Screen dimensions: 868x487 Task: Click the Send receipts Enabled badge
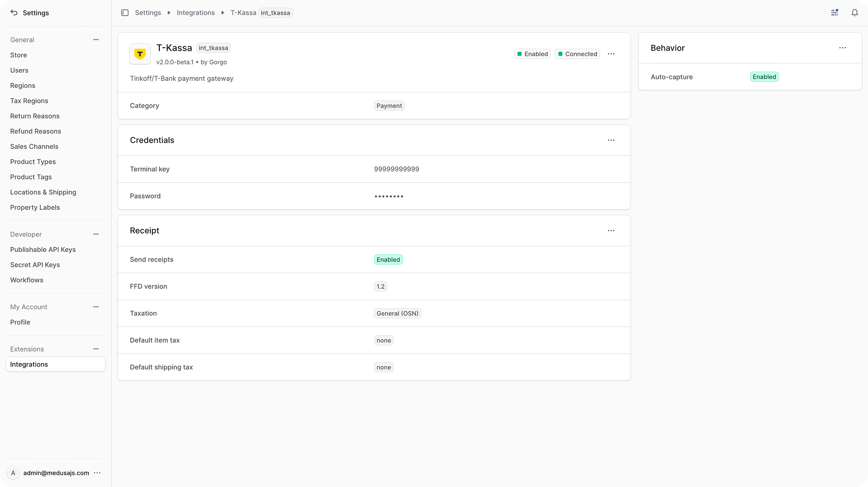[x=388, y=259]
